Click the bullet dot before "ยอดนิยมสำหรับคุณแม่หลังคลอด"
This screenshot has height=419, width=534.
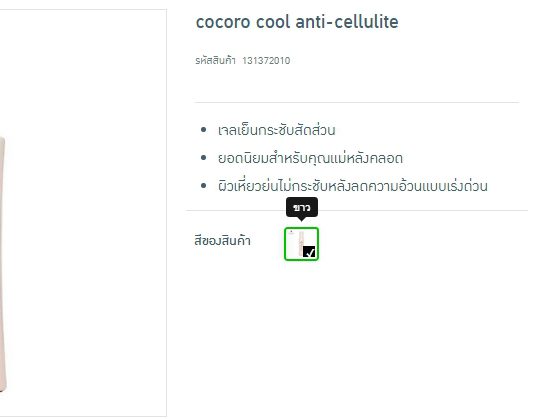click(x=204, y=158)
